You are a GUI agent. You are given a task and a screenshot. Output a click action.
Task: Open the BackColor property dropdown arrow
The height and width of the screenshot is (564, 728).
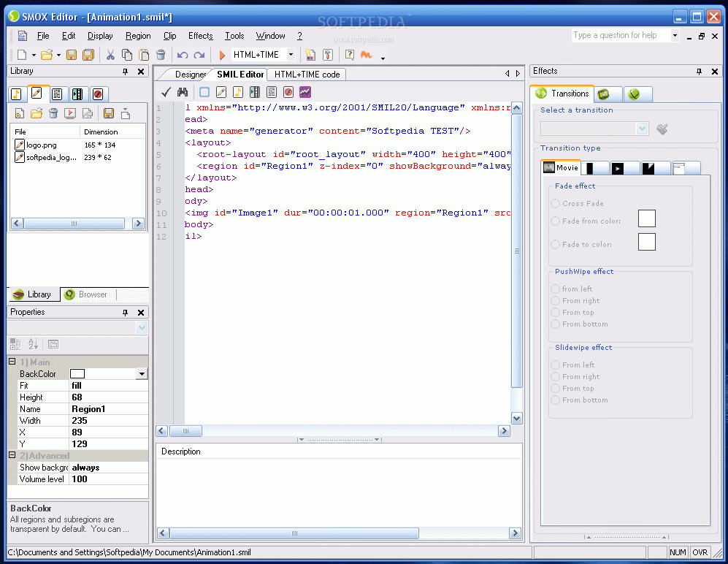click(x=142, y=374)
